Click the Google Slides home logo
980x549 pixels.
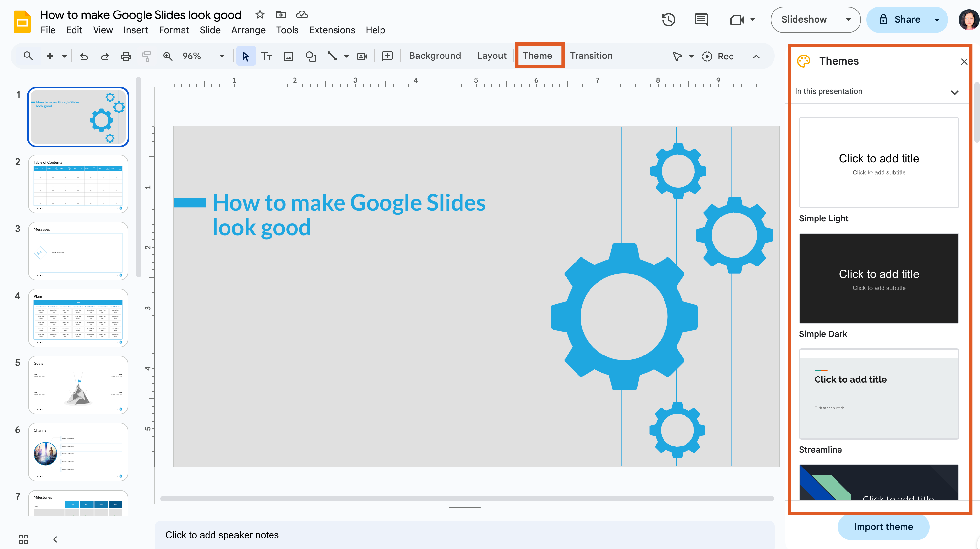22,22
